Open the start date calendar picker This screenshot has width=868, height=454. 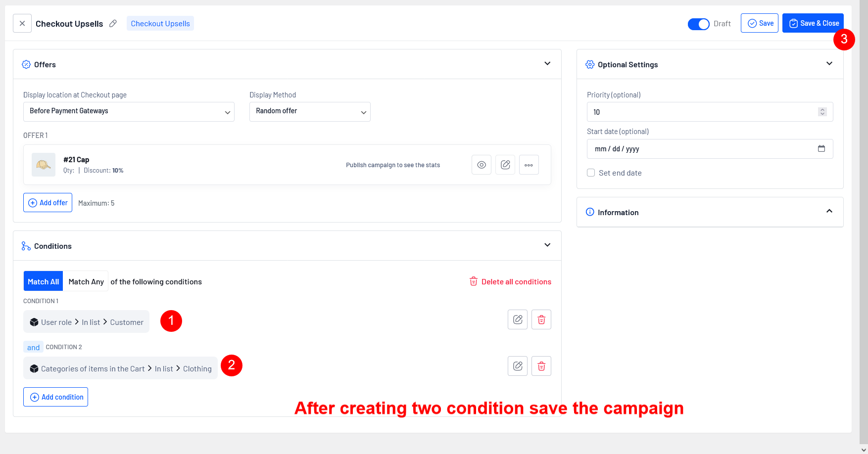point(821,148)
